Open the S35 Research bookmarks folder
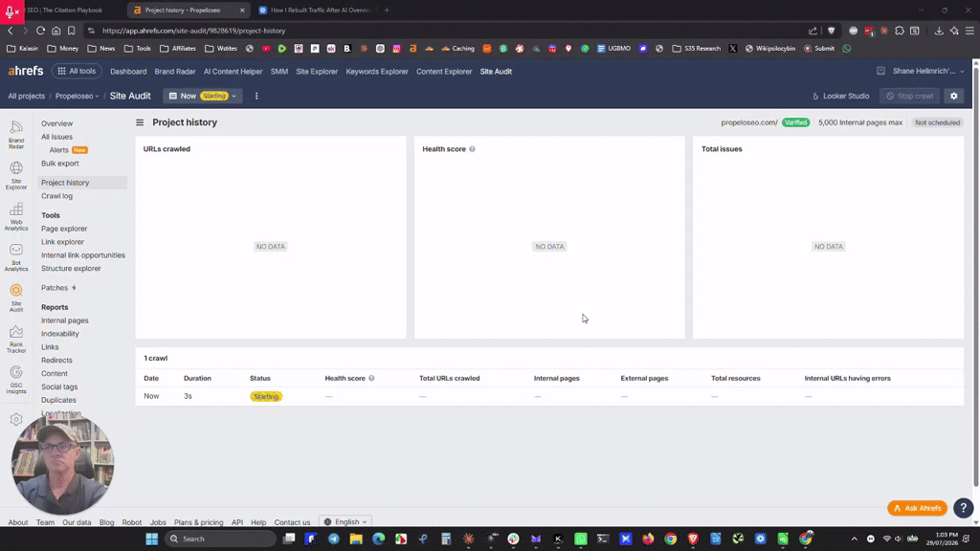 coord(697,48)
